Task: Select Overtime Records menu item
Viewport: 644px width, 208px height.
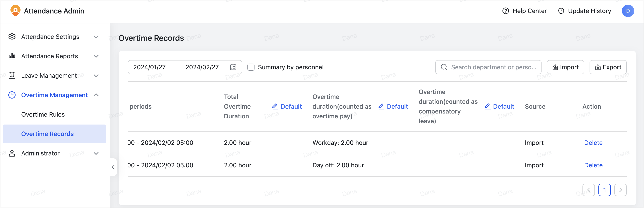Action: coord(48,134)
